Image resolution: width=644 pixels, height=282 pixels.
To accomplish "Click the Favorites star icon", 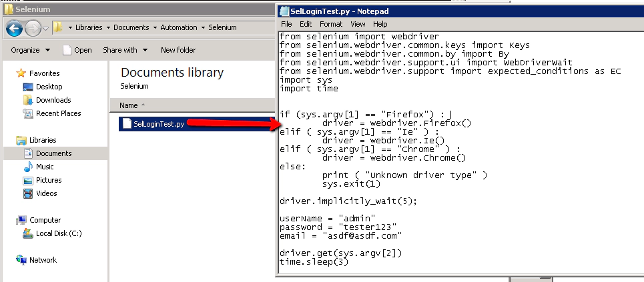I will coord(21,73).
